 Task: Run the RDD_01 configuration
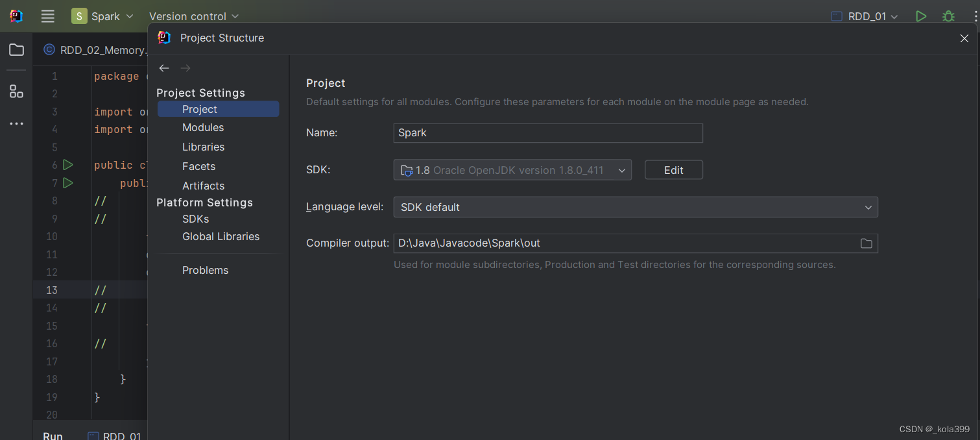point(921,16)
